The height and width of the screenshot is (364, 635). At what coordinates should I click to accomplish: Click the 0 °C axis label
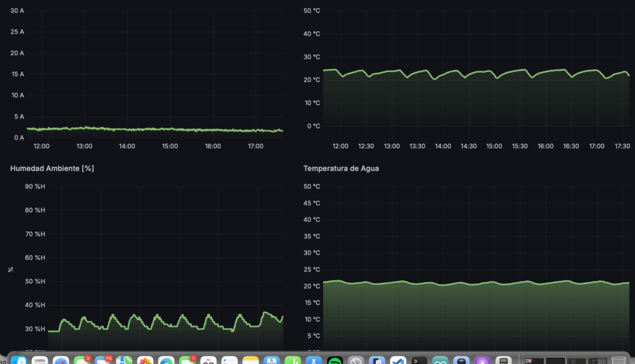(x=313, y=126)
